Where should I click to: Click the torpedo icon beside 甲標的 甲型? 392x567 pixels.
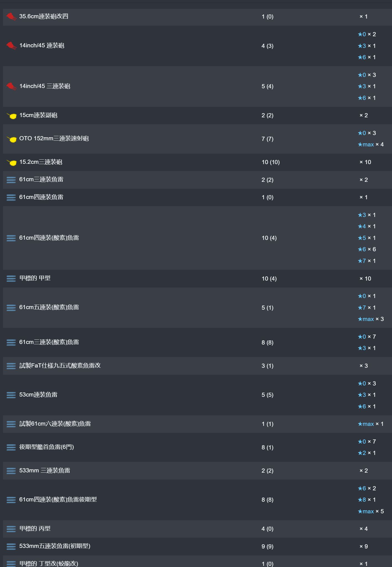(x=11, y=279)
